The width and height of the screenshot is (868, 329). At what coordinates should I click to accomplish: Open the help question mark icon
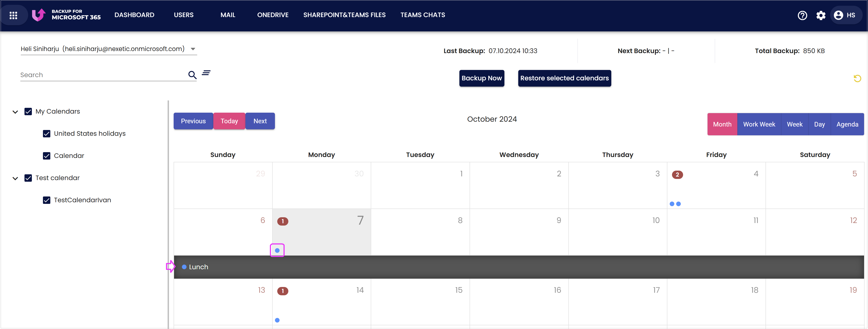click(802, 15)
